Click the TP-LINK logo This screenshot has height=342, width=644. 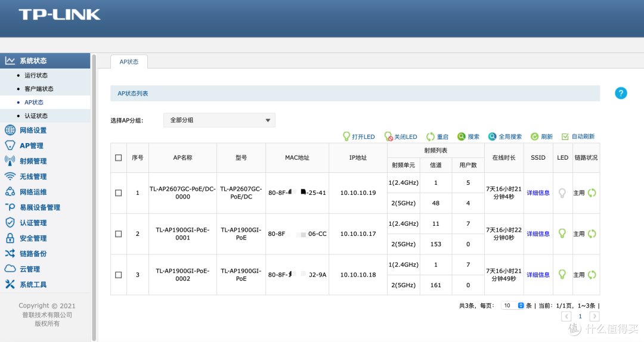click(60, 15)
